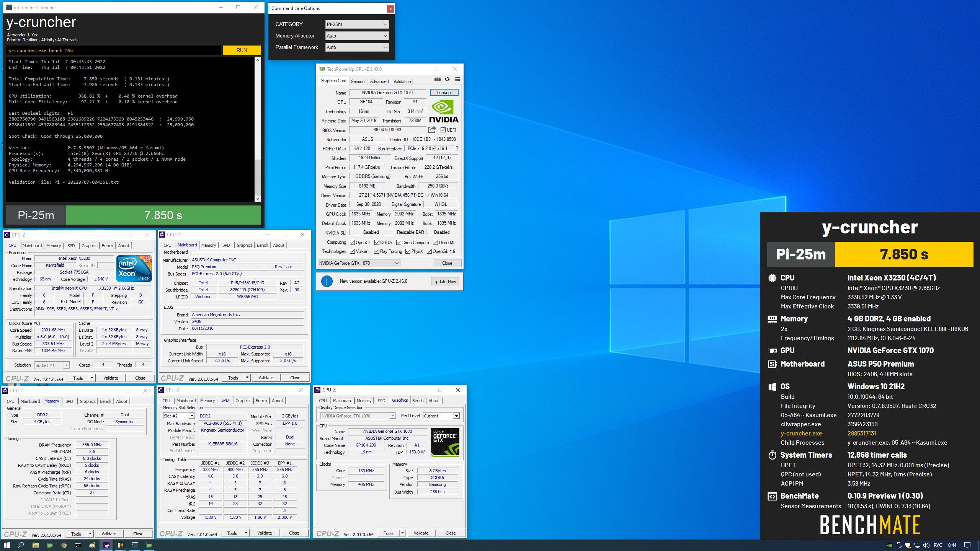Switch to BenchMate via its BM taskbar icon
This screenshot has height=551, width=980.
pyautogui.click(x=121, y=545)
